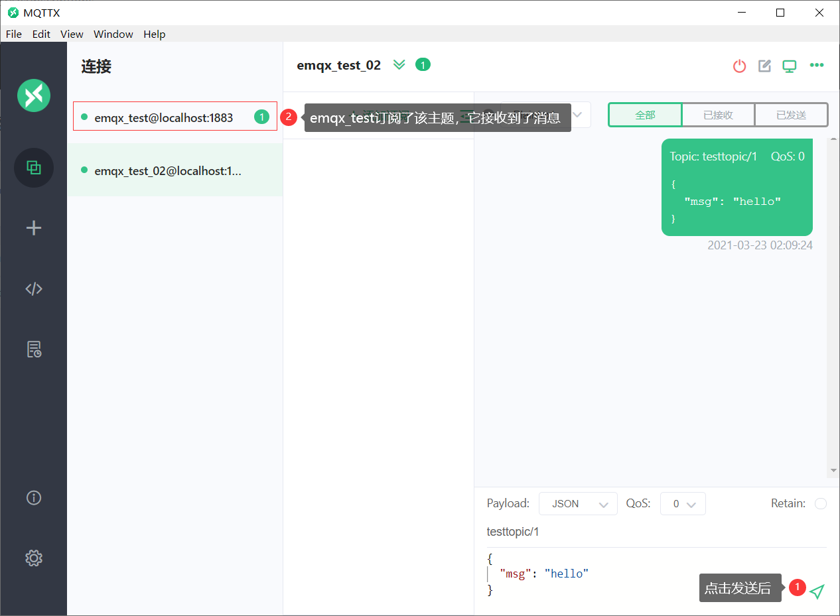
Task: Minimize the MQTTX window
Action: [x=742, y=13]
